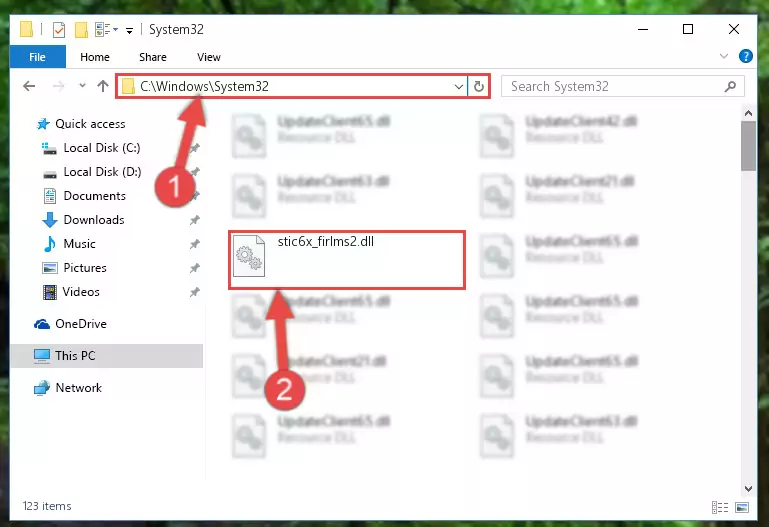Open Documents in navigation pane
This screenshot has height=527, width=769.
95,196
